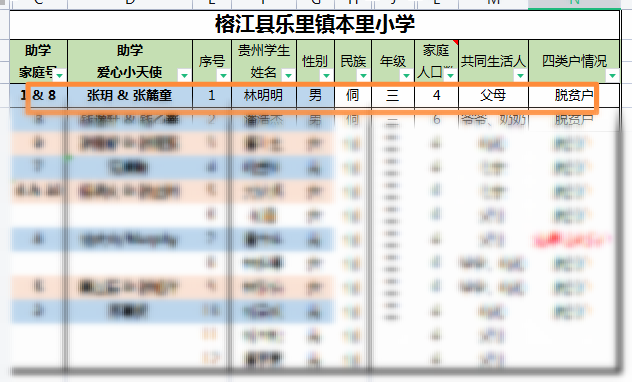632x382 pixels.
Task: Click the 侗 ethnicity cell in row one
Action: click(x=353, y=96)
